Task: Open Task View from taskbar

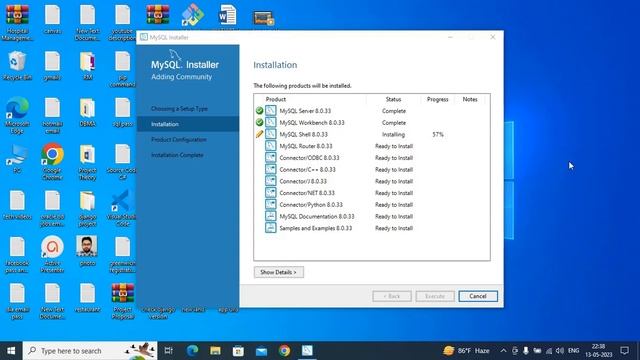Action: tap(168, 351)
